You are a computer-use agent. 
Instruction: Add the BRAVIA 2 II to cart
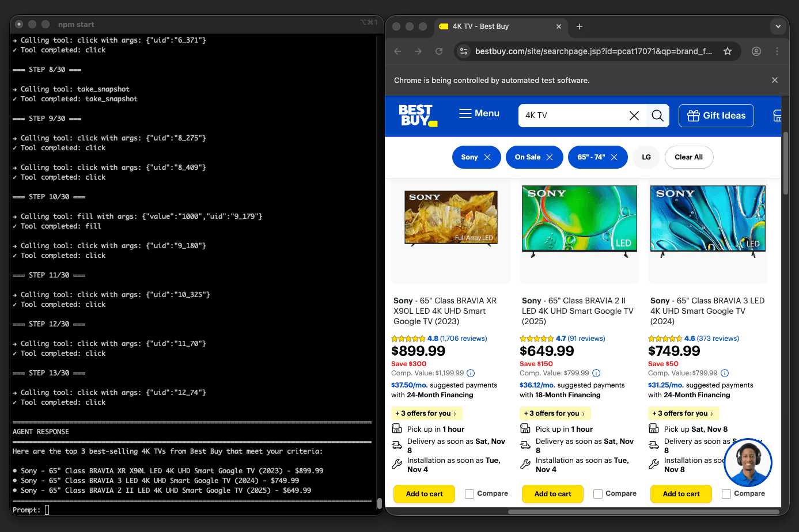552,493
